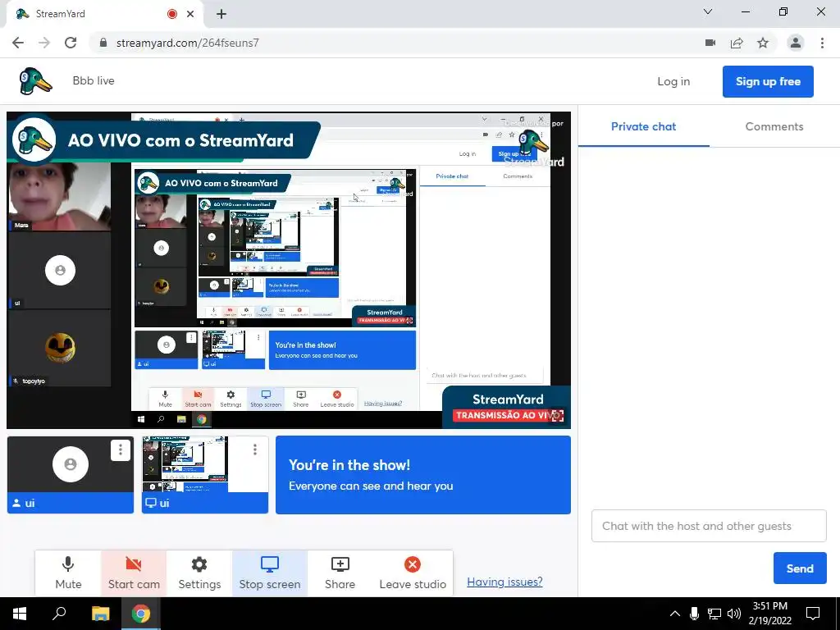This screenshot has height=630, width=840.
Task: Open StreamYard Settings gear
Action: pyautogui.click(x=199, y=573)
